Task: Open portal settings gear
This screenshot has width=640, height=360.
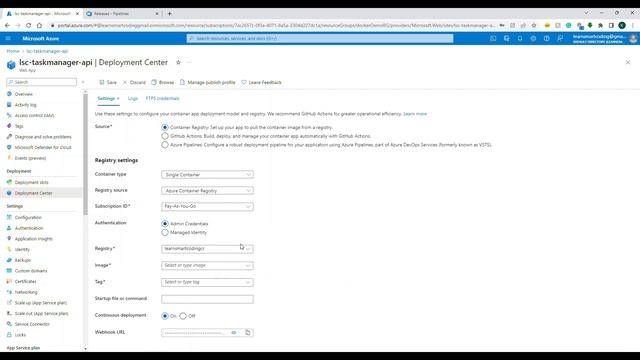Action: [533, 38]
